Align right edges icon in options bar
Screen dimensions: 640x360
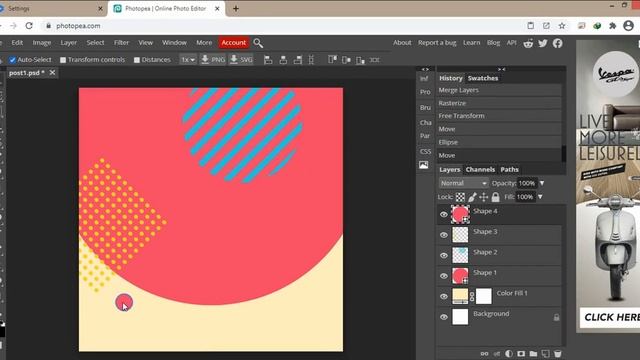pyautogui.click(x=298, y=60)
